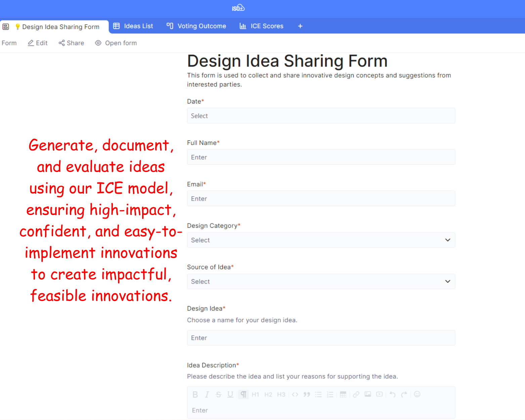Insert an image via editor toolbar
The image size is (525, 420).
tap(368, 394)
